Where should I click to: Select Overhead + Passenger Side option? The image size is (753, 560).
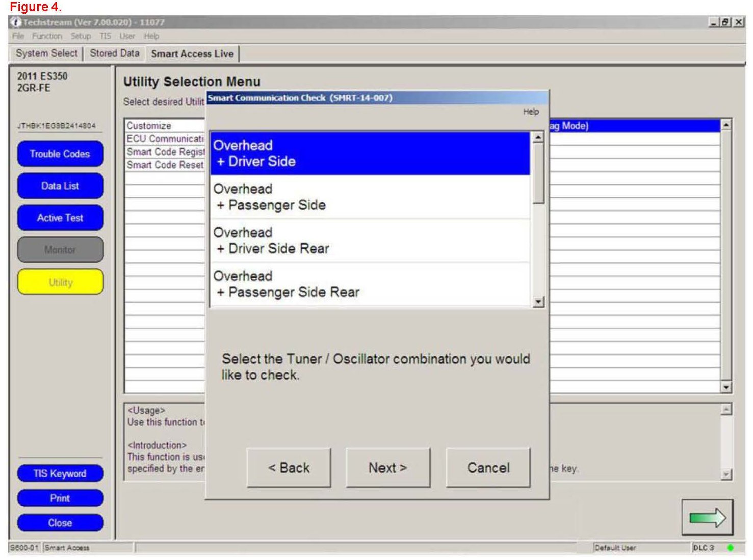pyautogui.click(x=370, y=197)
